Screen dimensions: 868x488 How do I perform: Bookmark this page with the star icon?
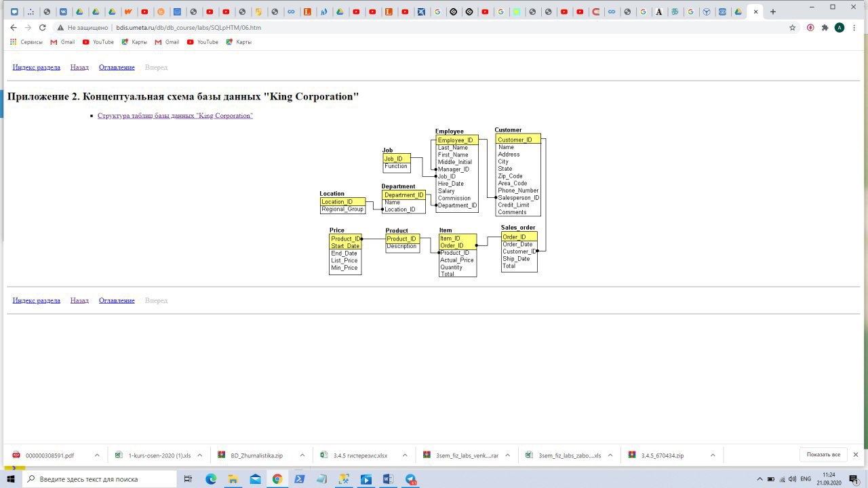point(792,28)
